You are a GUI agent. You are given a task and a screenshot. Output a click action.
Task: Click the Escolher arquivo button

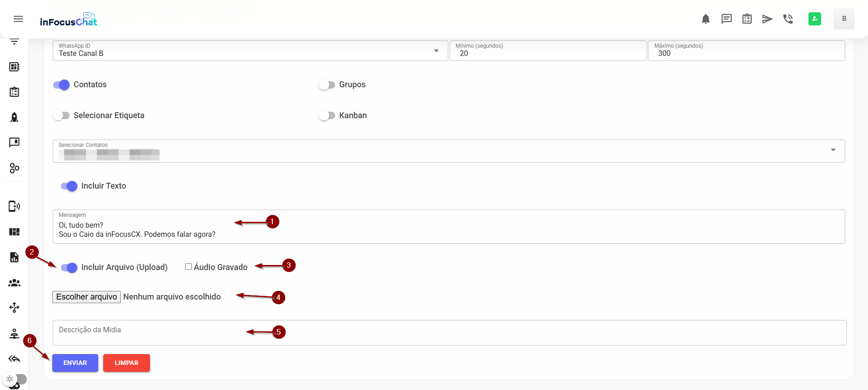pos(86,297)
